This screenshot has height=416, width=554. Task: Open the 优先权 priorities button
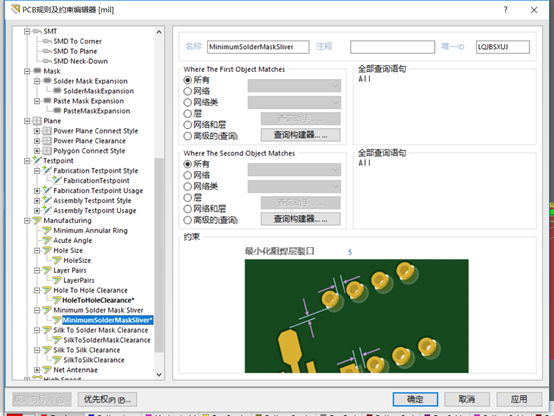tap(107, 399)
